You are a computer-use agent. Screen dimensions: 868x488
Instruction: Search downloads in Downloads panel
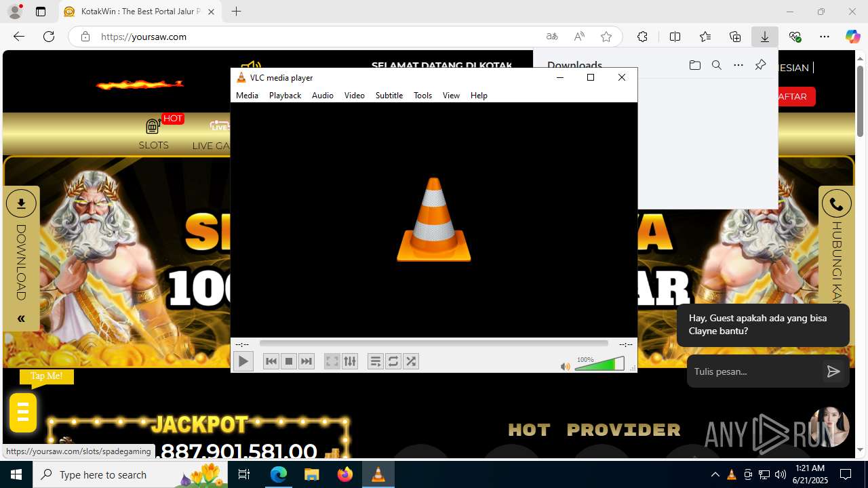(x=717, y=65)
